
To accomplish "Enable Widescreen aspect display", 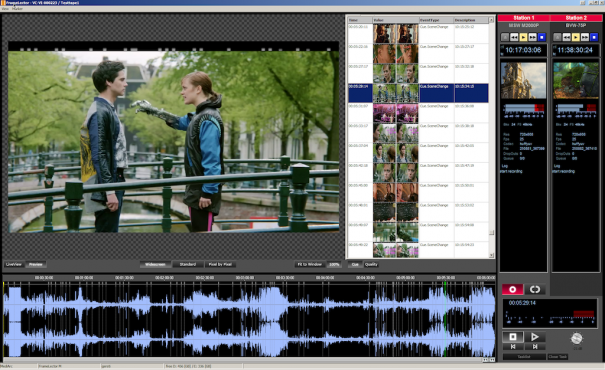I will tap(155, 264).
